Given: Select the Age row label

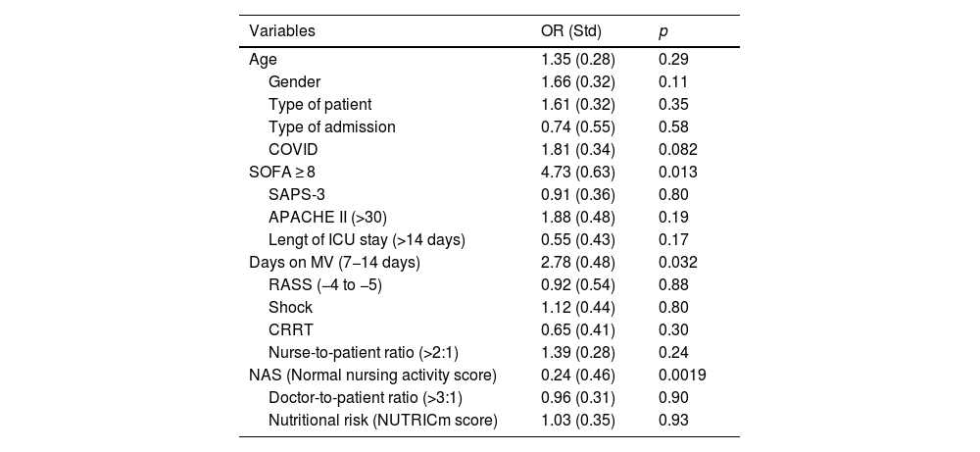Looking at the screenshot, I should tap(264, 59).
